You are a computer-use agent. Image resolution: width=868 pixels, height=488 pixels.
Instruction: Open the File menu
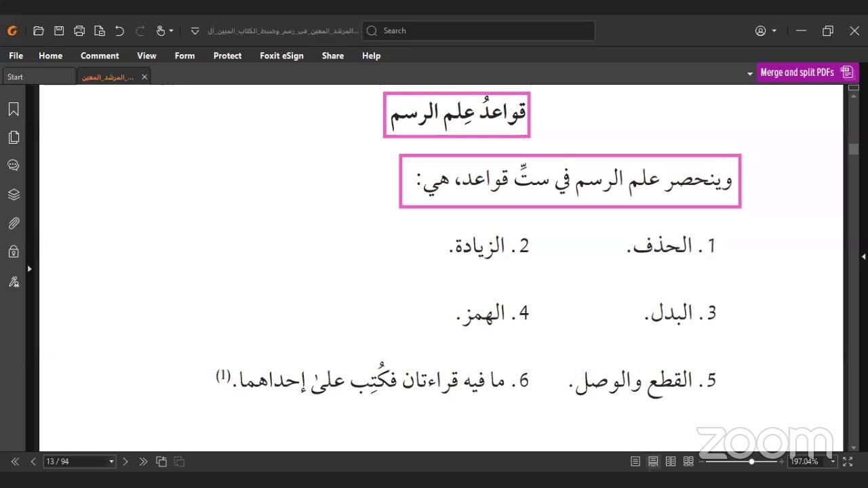pyautogui.click(x=16, y=56)
